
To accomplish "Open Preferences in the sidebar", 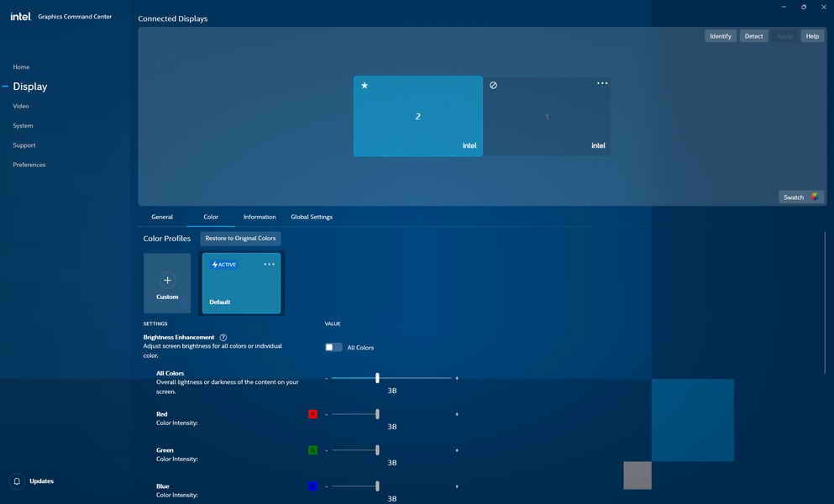I will click(x=29, y=165).
